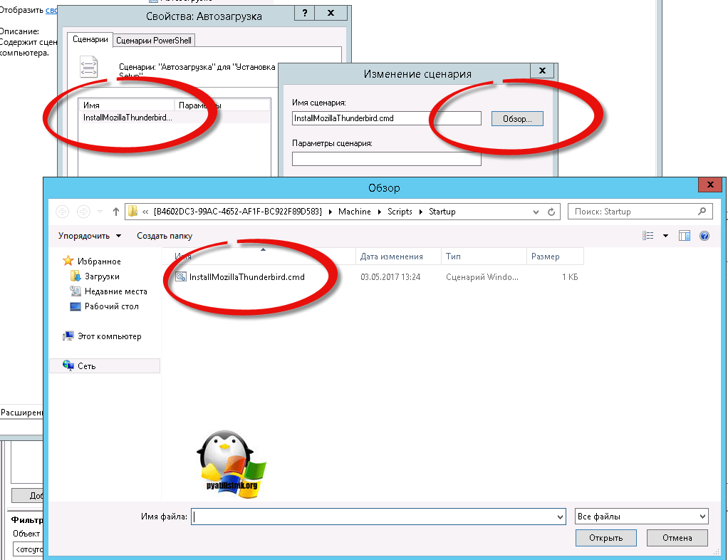Click the Сценарий Windo... type cell
The height and width of the screenshot is (560, 728).
482,276
